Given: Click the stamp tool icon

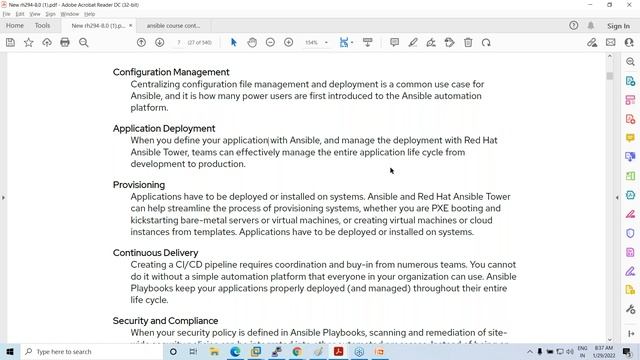Looking at the screenshot, I should [x=449, y=42].
